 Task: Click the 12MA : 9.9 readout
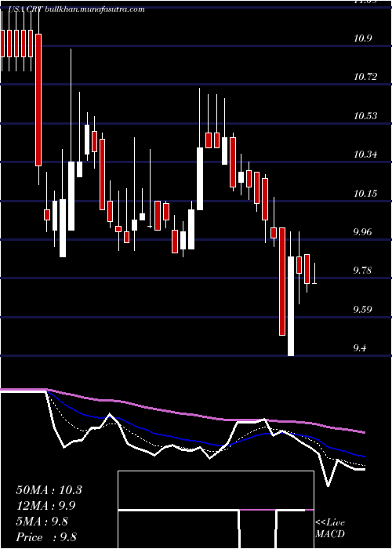[45, 506]
